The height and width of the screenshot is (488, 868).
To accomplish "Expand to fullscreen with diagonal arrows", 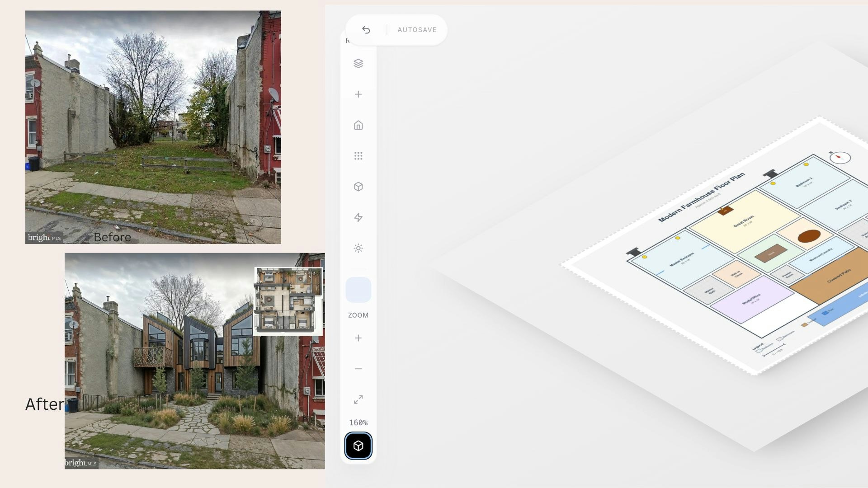I will 358,399.
